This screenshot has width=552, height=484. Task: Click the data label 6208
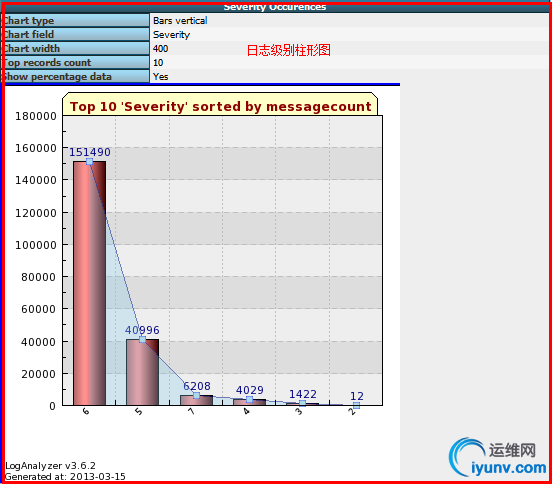point(197,386)
